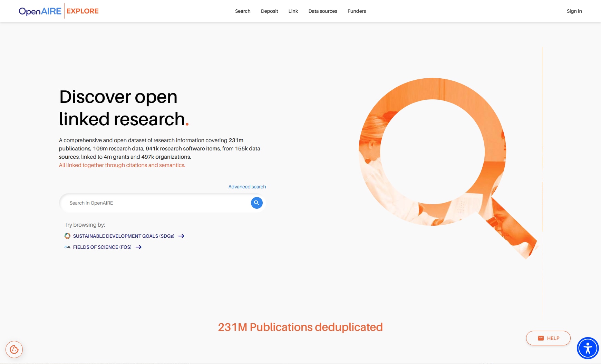Click the envelope icon in Help button
The width and height of the screenshot is (601, 364).
point(541,338)
